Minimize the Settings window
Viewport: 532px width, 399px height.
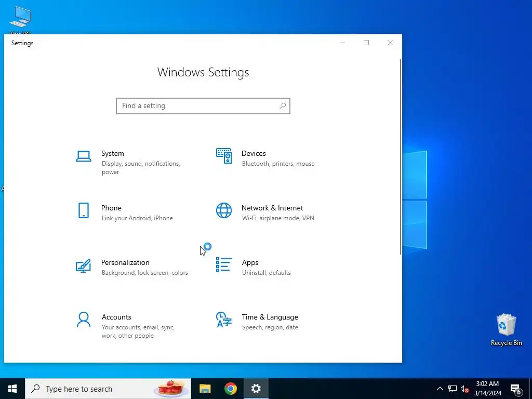[x=342, y=43]
